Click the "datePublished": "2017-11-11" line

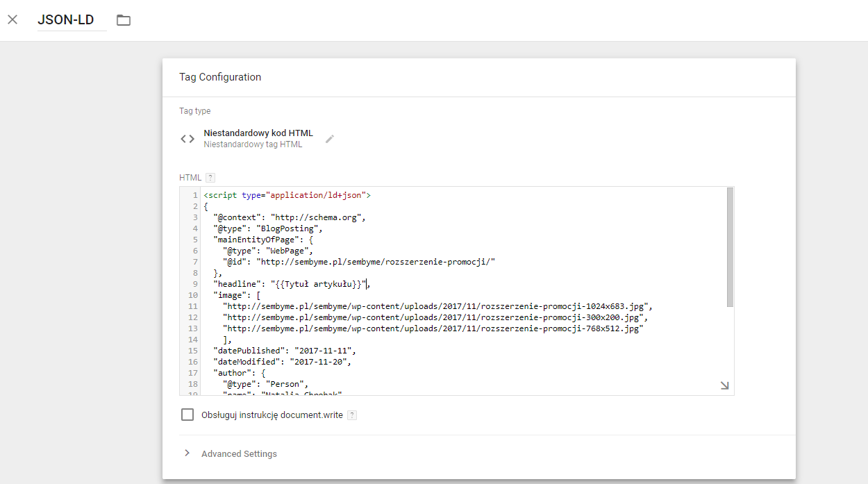pyautogui.click(x=285, y=351)
